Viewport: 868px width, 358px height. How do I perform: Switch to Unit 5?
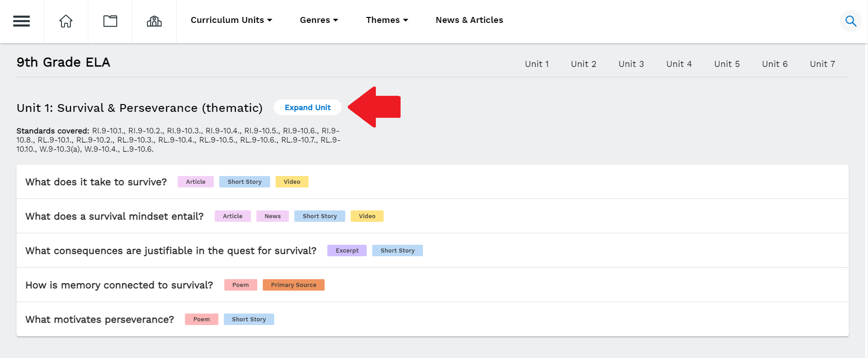tap(727, 64)
